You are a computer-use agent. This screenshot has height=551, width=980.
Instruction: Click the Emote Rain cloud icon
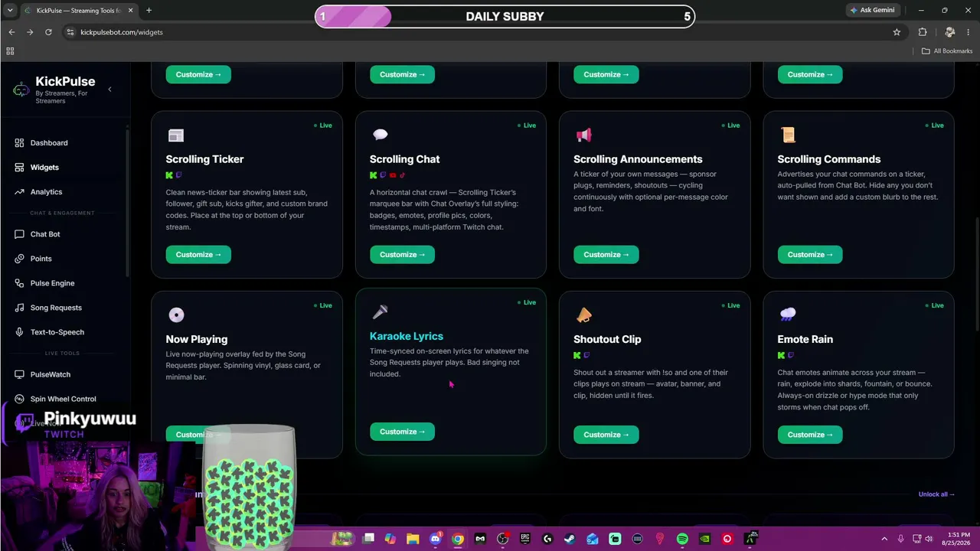788,315
